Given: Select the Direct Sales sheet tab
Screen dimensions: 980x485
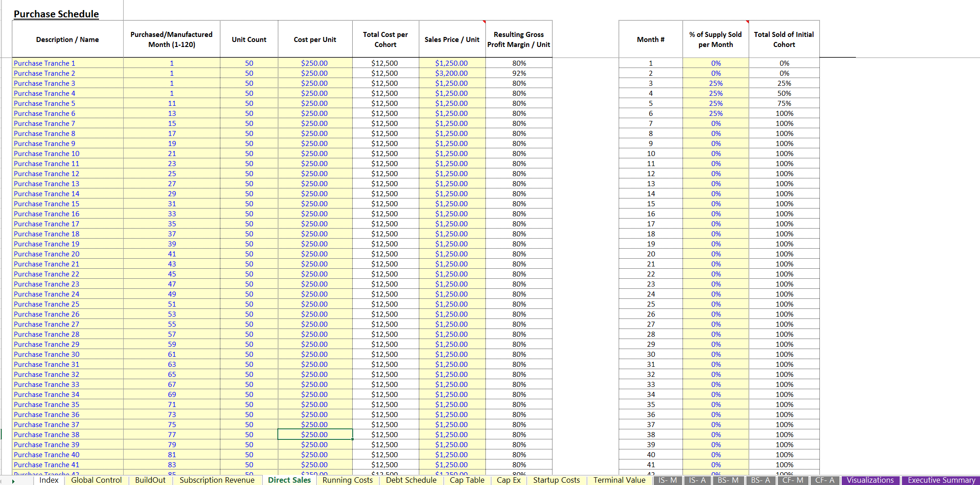Looking at the screenshot, I should pos(289,480).
